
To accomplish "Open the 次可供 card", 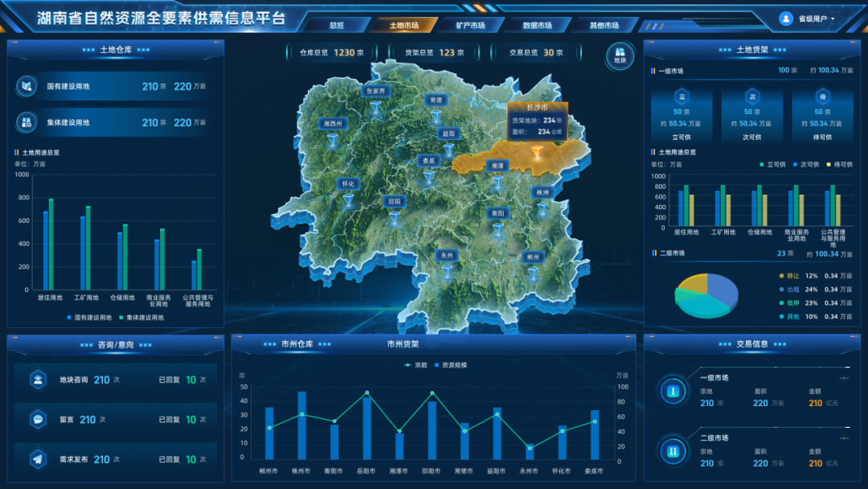I will (x=751, y=116).
